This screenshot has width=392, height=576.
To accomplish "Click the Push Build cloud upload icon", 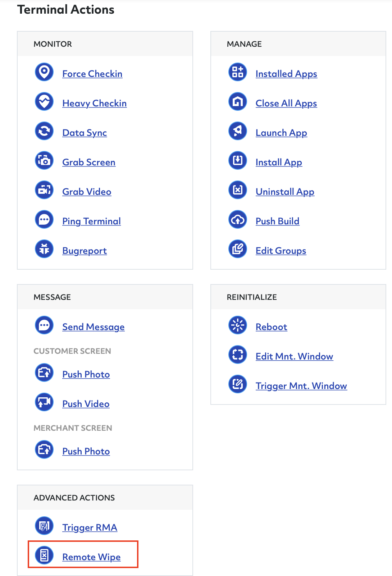I will click(238, 219).
